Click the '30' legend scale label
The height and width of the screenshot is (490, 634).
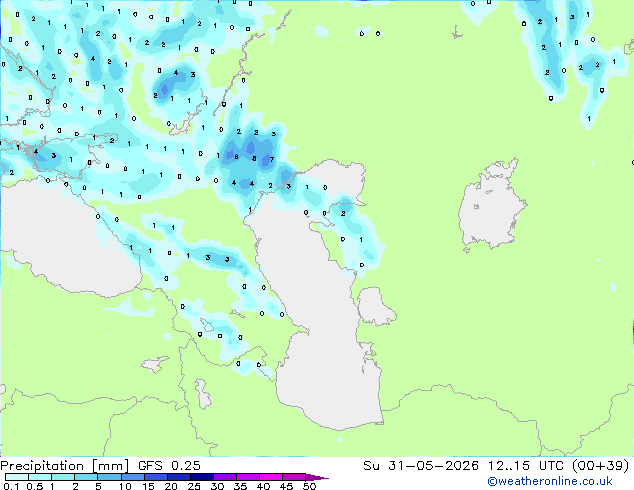217,486
